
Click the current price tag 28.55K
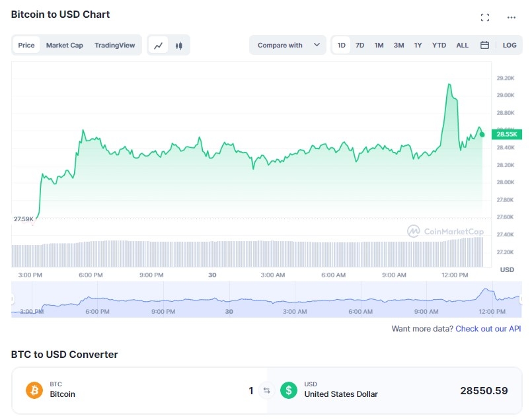pos(507,134)
